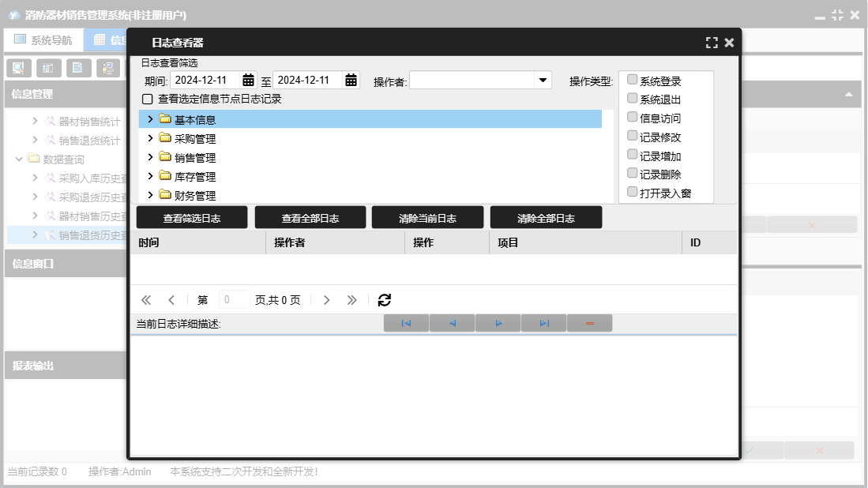This screenshot has height=488, width=868.
Task: Switch to the 系统导航 tab
Action: [x=43, y=40]
